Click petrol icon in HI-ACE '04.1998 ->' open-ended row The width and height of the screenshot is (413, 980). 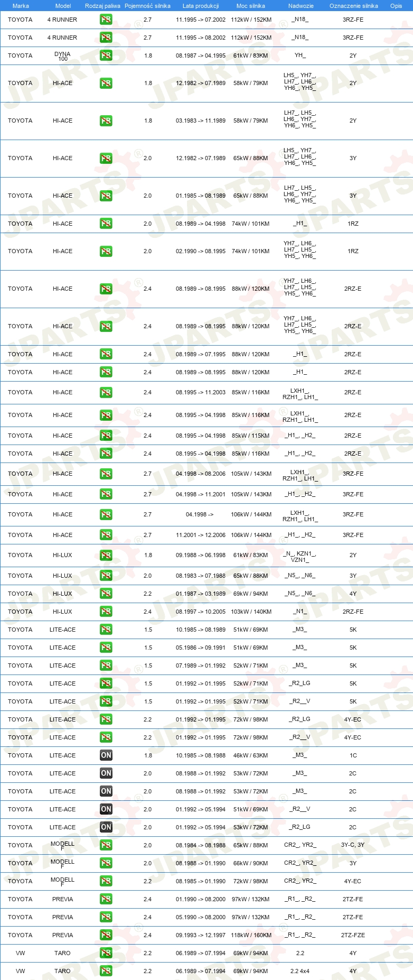106,514
